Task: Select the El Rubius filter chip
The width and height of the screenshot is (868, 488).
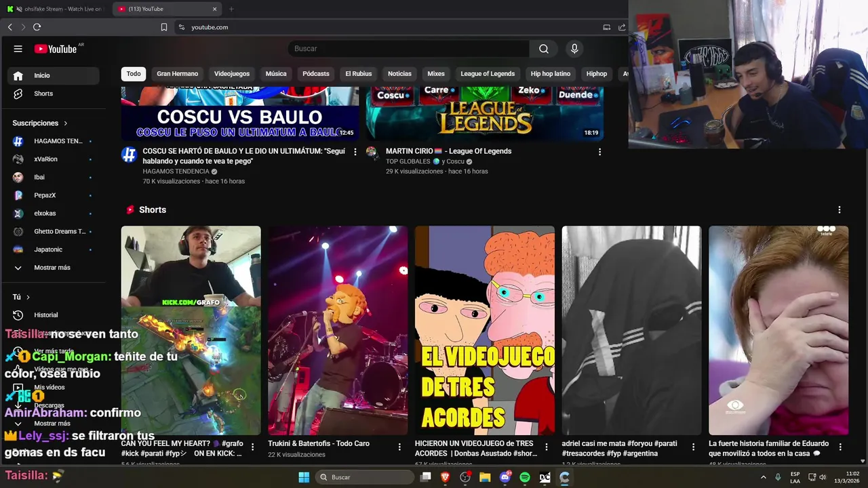Action: (x=359, y=74)
